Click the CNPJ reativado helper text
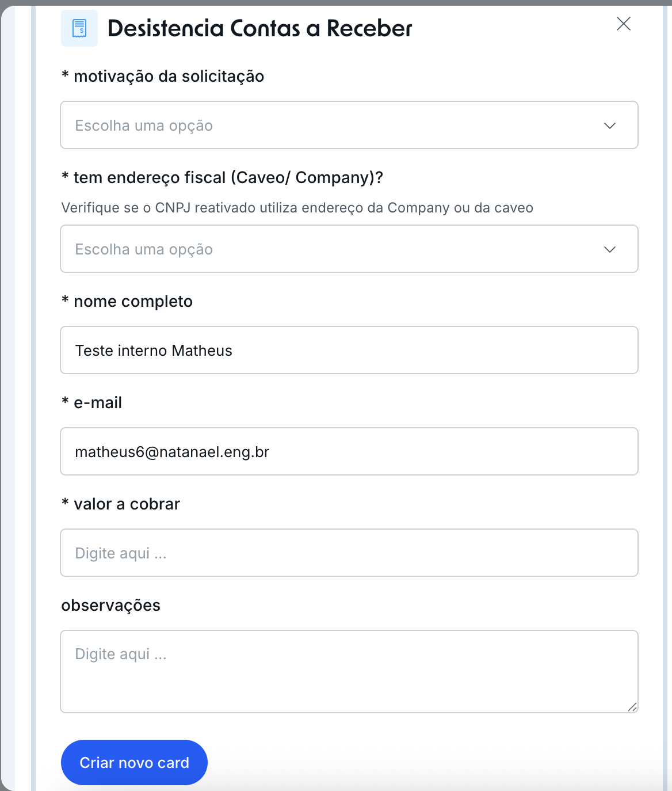Image resolution: width=672 pixels, height=791 pixels. [x=297, y=208]
